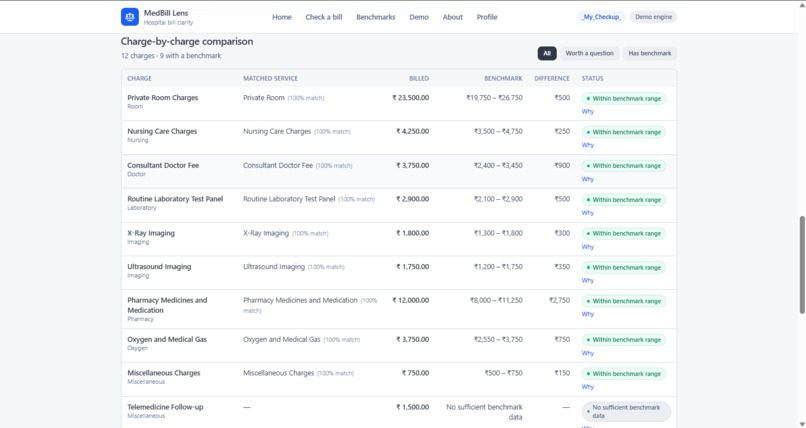Go to Check a bill page
This screenshot has height=428, width=806.
coord(324,17)
